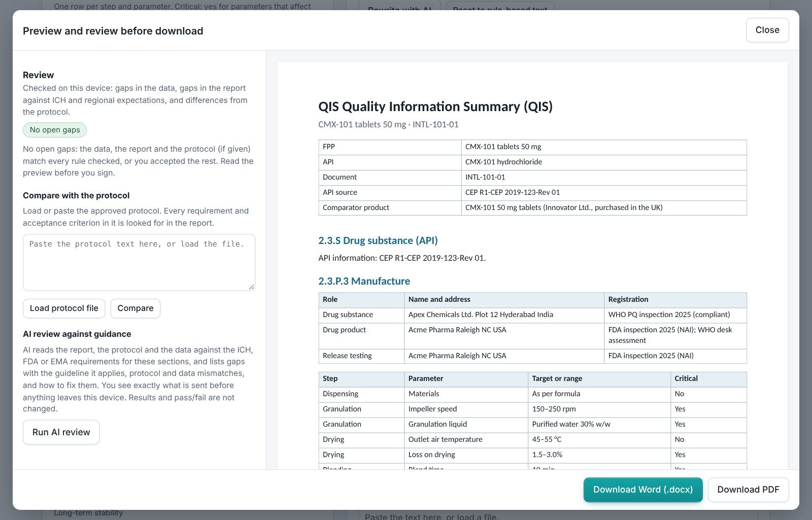Click the 150–250 rpm target cell
The image size is (812, 520).
(x=599, y=409)
